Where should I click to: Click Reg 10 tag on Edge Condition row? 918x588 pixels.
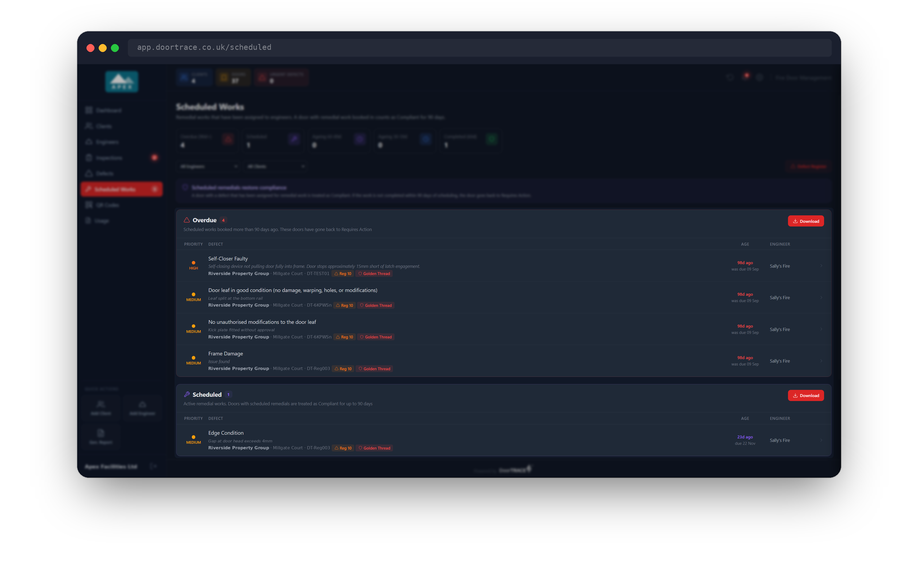pyautogui.click(x=343, y=448)
